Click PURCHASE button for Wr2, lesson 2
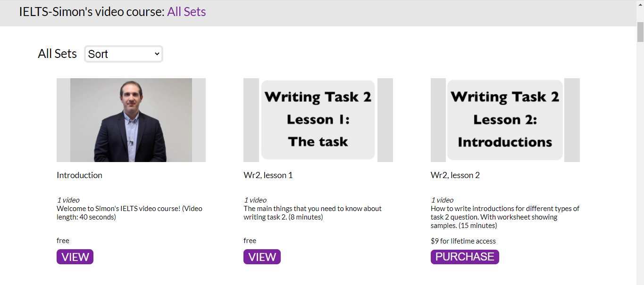Viewport: 644px width, 285px height. (x=465, y=257)
